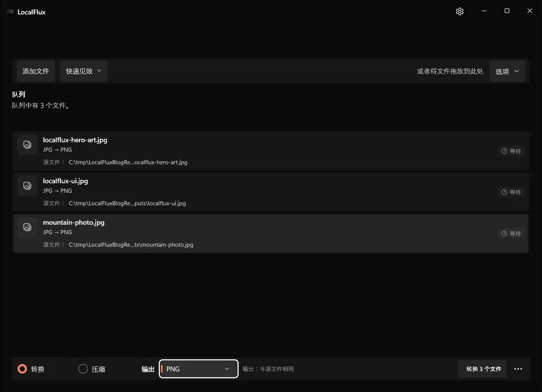Screen dimensions: 542x392
Task: Click the 转换 3 个文件 button
Action: pyautogui.click(x=482, y=369)
